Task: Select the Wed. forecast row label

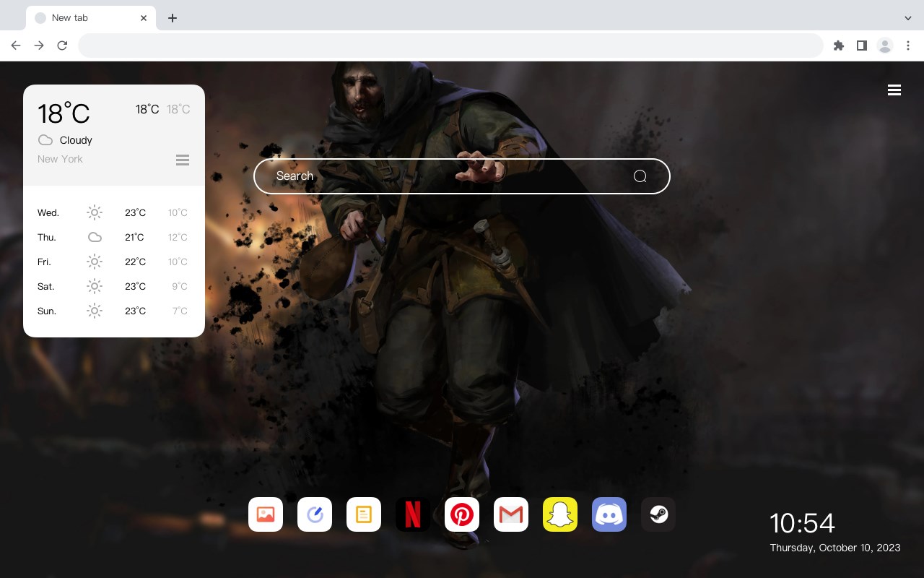Action: point(48,212)
